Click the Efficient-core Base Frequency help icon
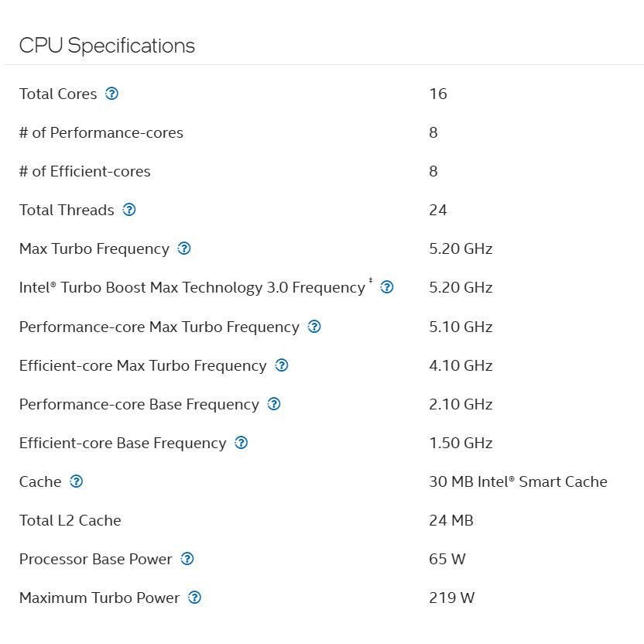 [241, 443]
